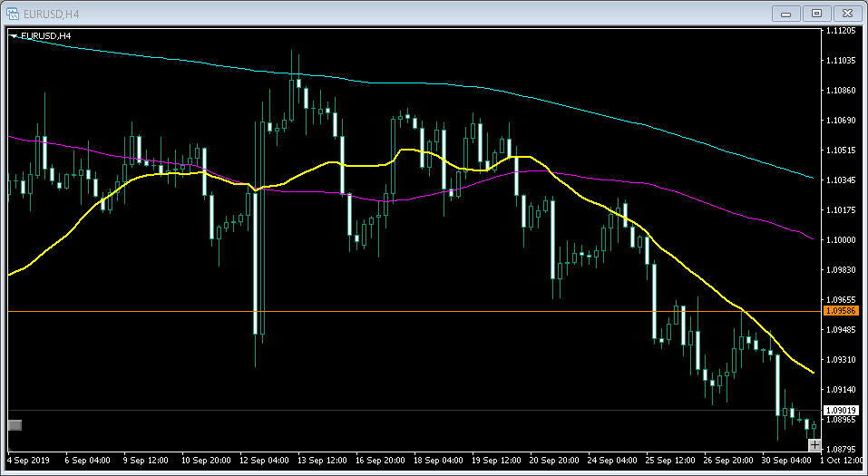Click the 4 Sep 2019 date label

(x=28, y=460)
